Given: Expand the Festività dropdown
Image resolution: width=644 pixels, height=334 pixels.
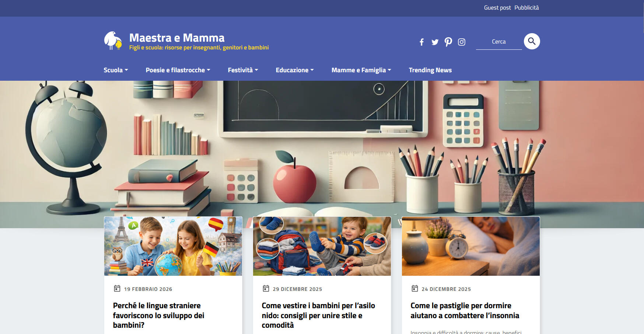Looking at the screenshot, I should click(x=243, y=70).
